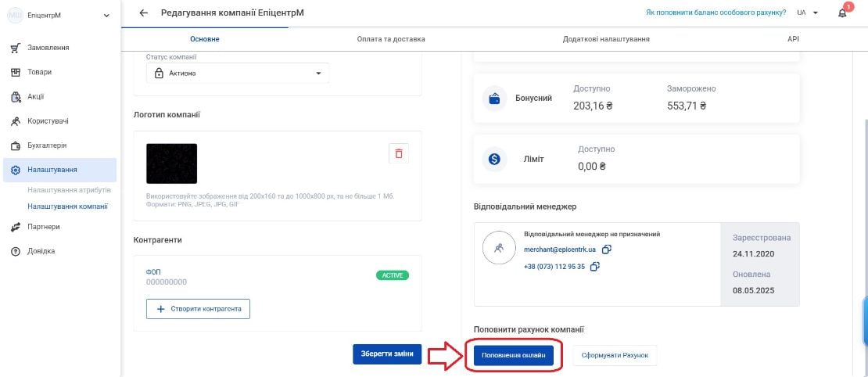Open the Товари section icon
The width and height of the screenshot is (868, 377).
point(16,73)
